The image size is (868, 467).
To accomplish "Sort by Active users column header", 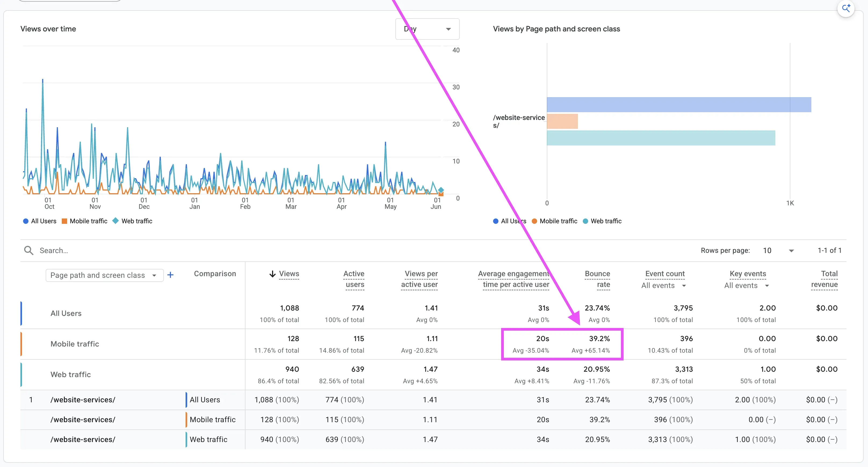I will coord(354,279).
